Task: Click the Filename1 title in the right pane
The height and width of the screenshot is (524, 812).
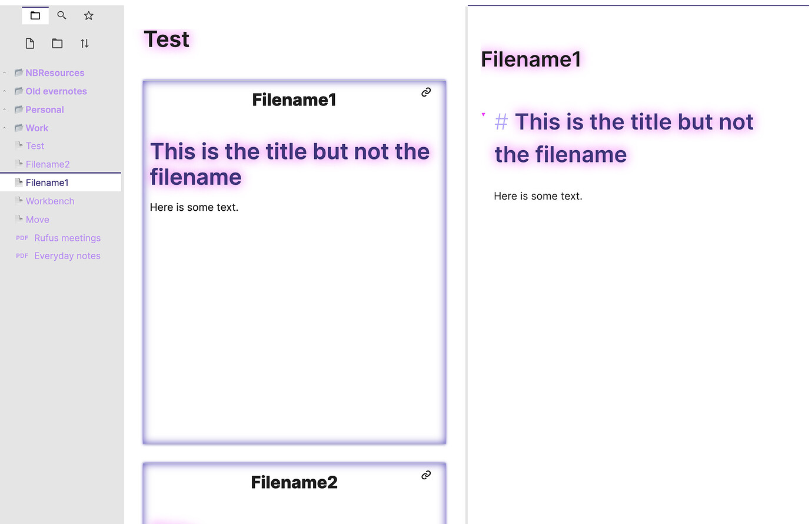Action: (x=531, y=59)
